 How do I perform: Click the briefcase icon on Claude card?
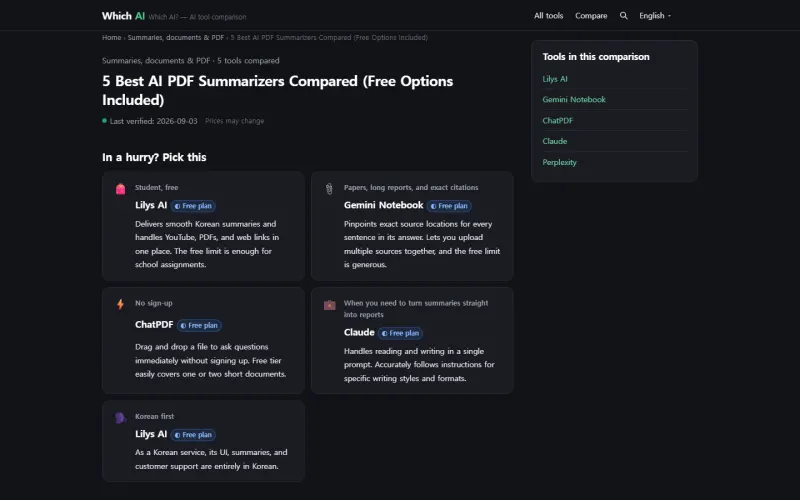330,305
